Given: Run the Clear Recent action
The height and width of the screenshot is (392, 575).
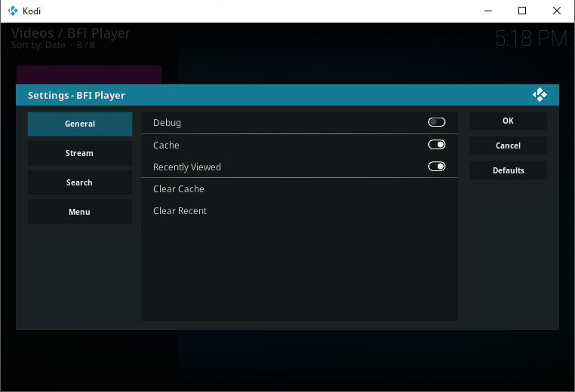Looking at the screenshot, I should (180, 211).
